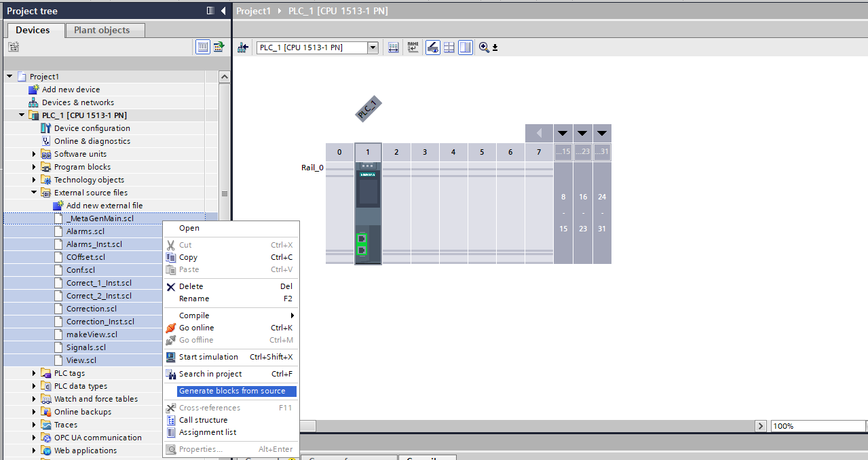Screen dimensions: 868x460
Task: Select Generate blocks from source
Action: click(232, 391)
